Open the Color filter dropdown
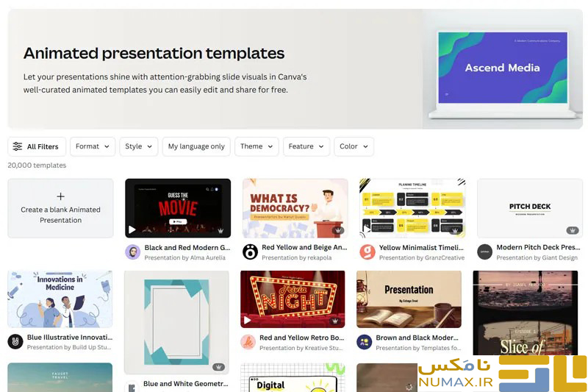Image resolution: width=588 pixels, height=392 pixels. (x=354, y=146)
